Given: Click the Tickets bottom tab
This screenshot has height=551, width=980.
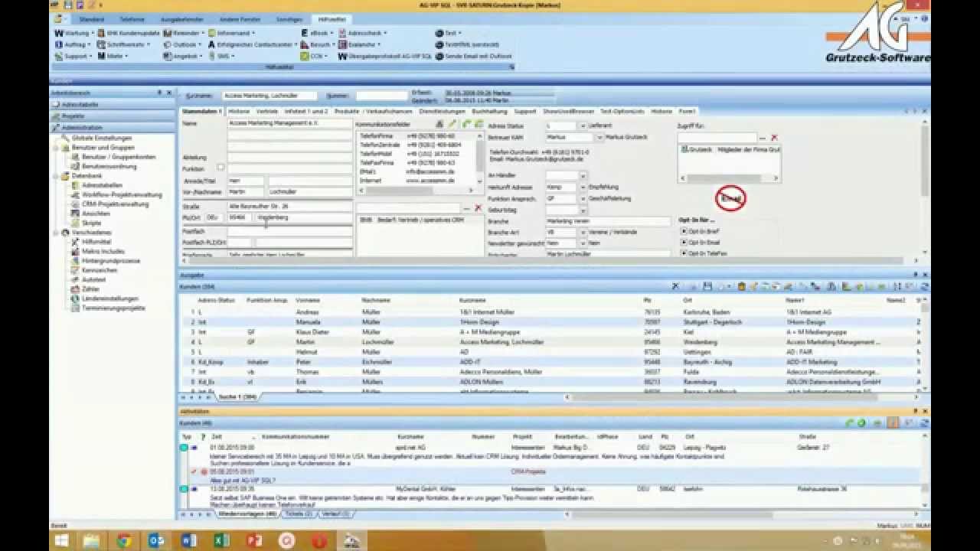Looking at the screenshot, I should point(299,514).
